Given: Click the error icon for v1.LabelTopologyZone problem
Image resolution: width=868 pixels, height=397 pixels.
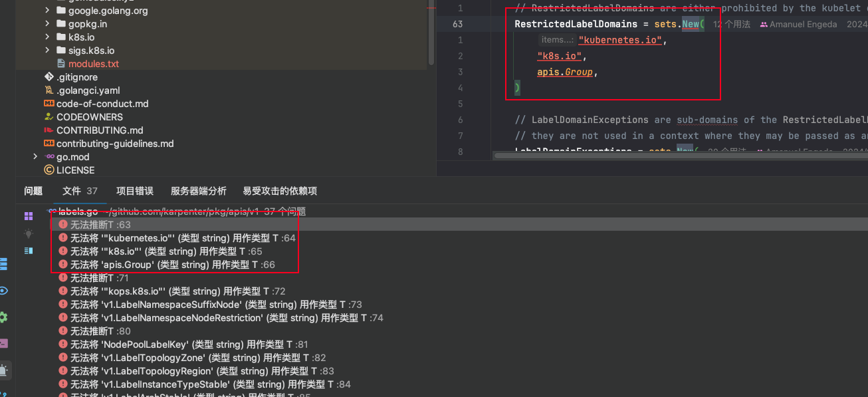Looking at the screenshot, I should [x=63, y=358].
